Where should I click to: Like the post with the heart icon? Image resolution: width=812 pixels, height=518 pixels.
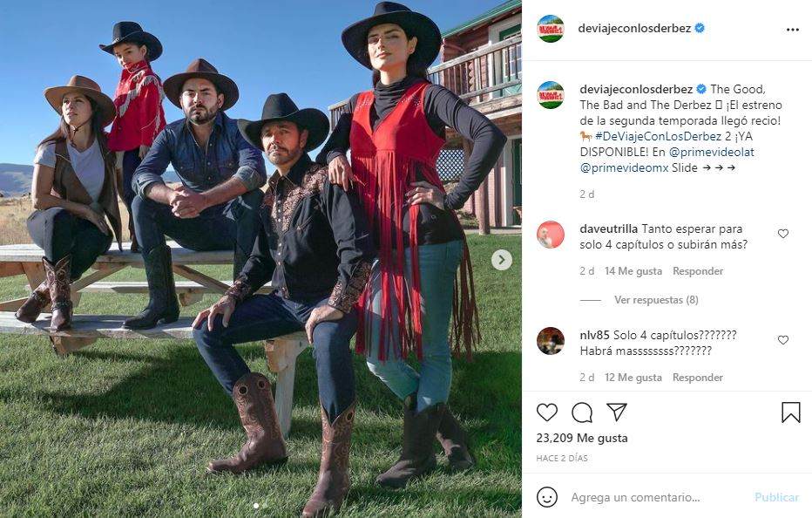click(547, 412)
